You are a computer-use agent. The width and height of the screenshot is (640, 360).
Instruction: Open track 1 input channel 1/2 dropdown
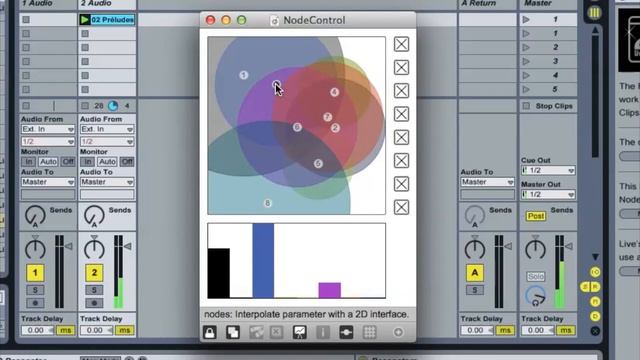click(48, 142)
